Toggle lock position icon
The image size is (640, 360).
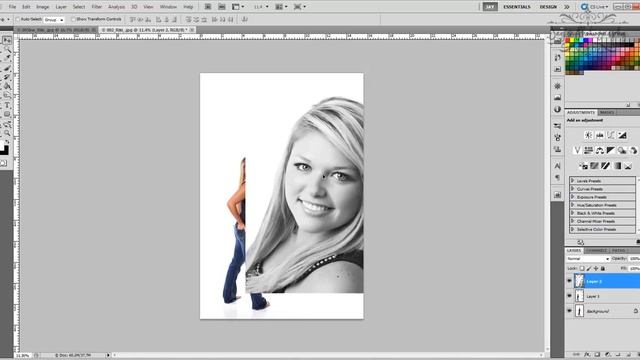pos(596,269)
